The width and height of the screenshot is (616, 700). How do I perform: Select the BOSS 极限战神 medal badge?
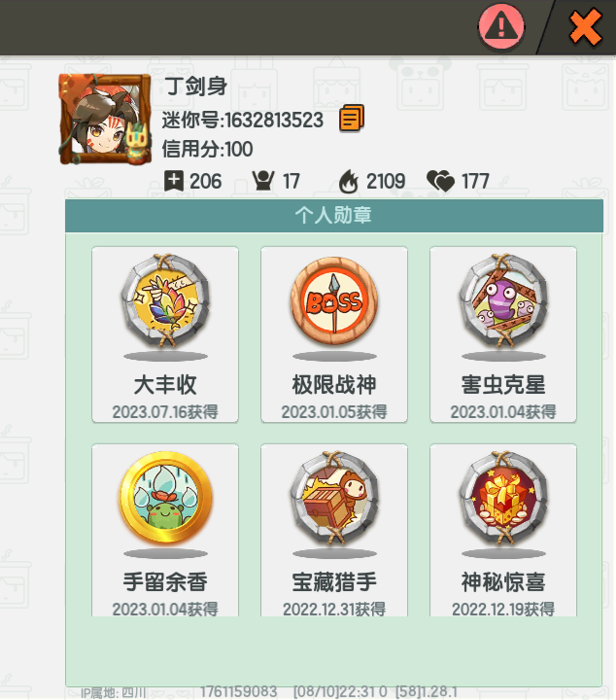point(334,300)
